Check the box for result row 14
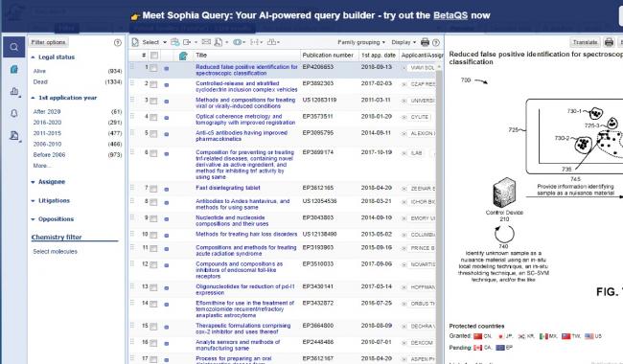 [153, 304]
